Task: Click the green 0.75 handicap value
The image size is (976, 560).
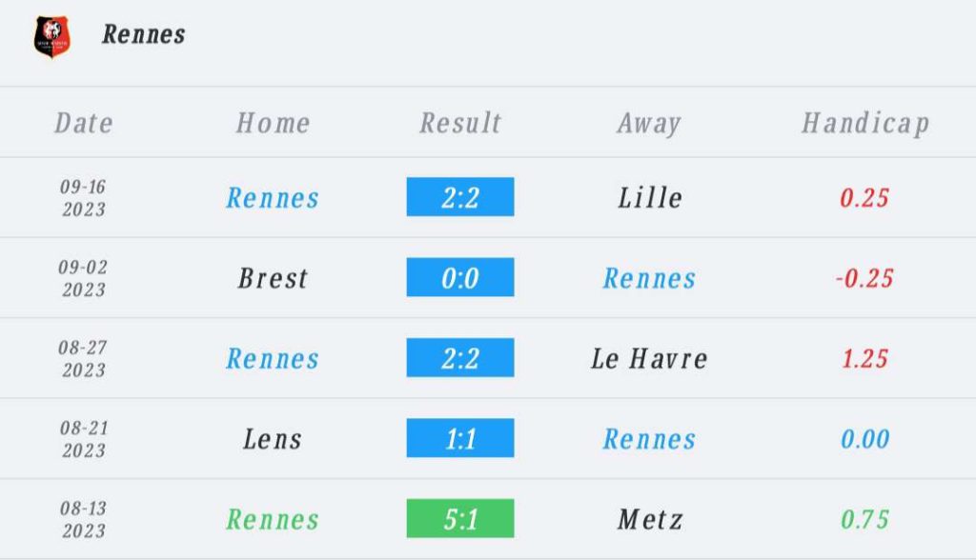Action: pos(864,519)
